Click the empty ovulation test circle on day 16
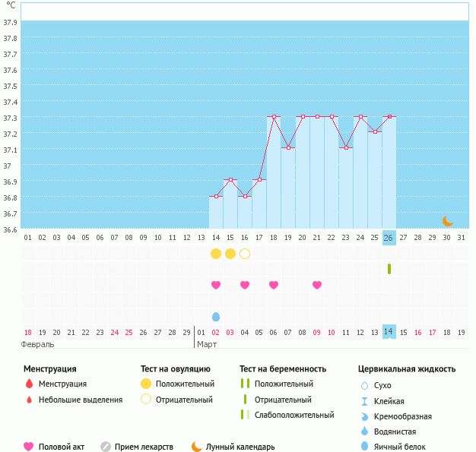Viewport: 476px width, 452px height. [245, 253]
